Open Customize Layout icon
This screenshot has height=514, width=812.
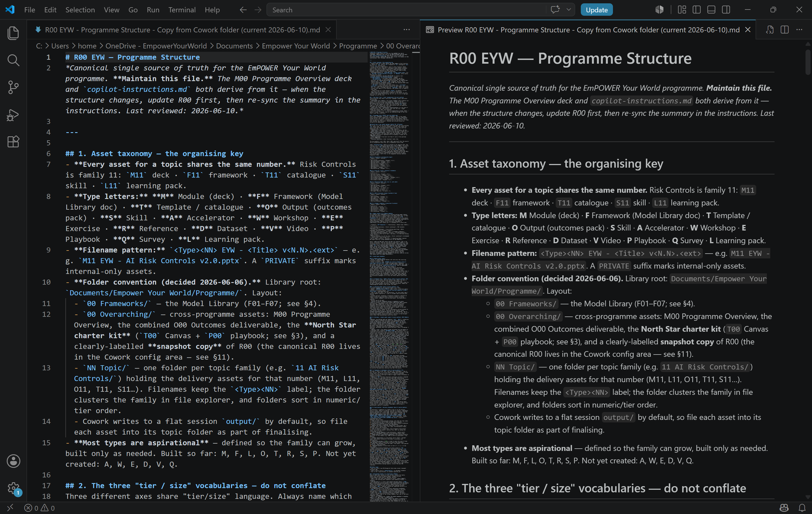[682, 9]
